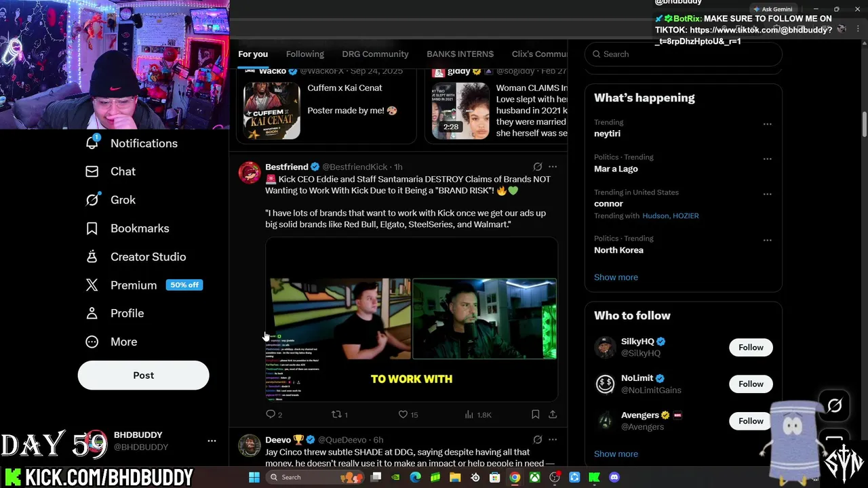The image size is (868, 488).
Task: Follow NoLimit
Action: point(751,384)
